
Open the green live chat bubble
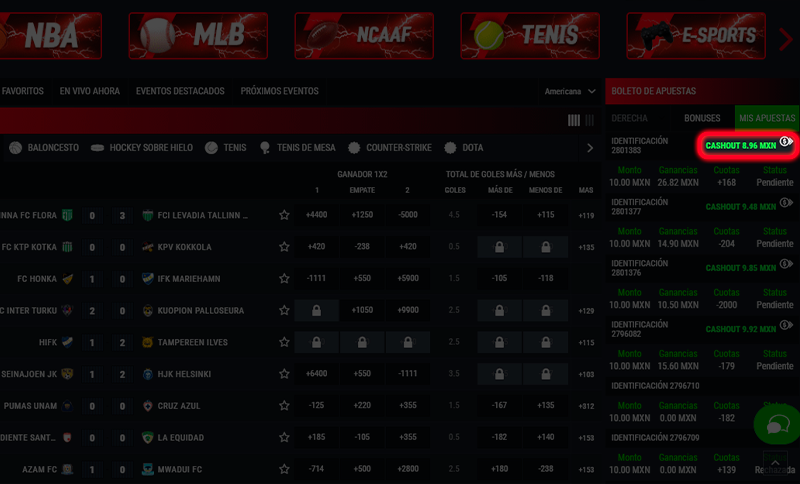coord(777,424)
